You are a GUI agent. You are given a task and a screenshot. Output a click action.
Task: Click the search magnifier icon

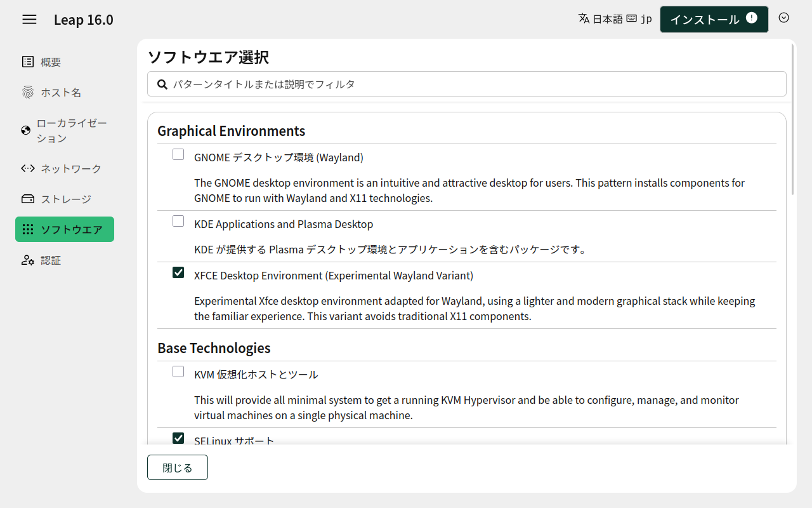point(162,84)
